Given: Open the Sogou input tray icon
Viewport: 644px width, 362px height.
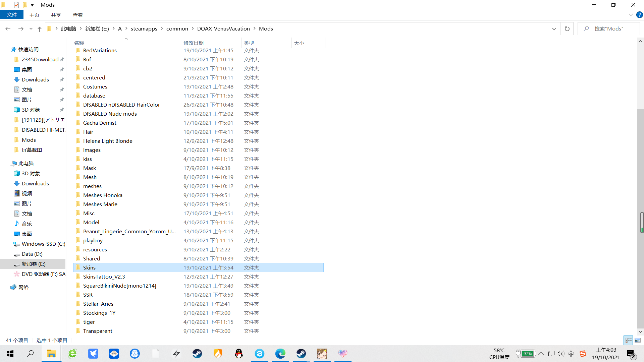Looking at the screenshot, I should pos(583,354).
